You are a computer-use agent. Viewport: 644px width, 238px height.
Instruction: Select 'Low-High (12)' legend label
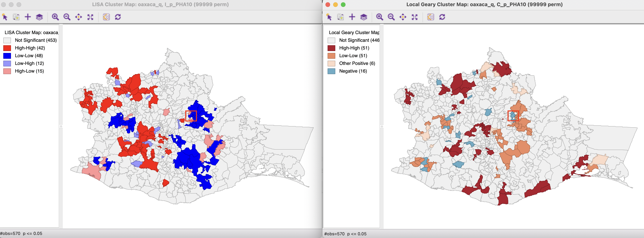click(29, 64)
